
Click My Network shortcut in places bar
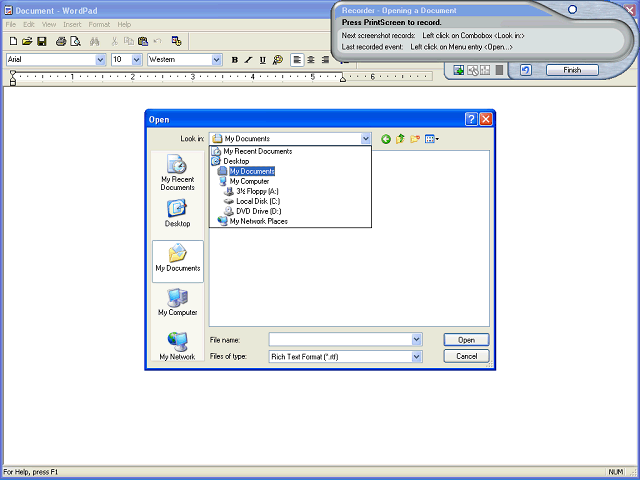pyautogui.click(x=178, y=346)
